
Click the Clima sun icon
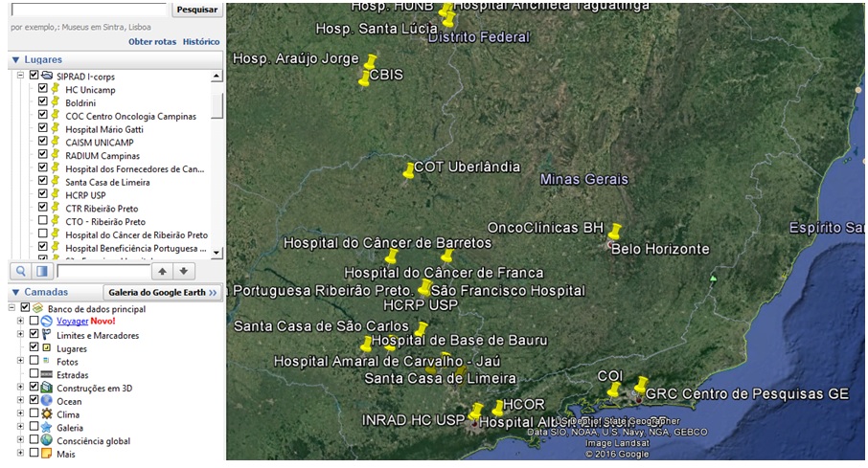(x=47, y=414)
